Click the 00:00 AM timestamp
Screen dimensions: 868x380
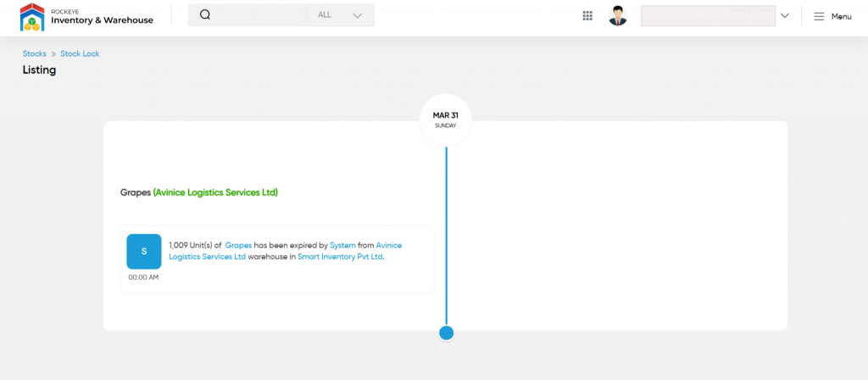point(143,277)
